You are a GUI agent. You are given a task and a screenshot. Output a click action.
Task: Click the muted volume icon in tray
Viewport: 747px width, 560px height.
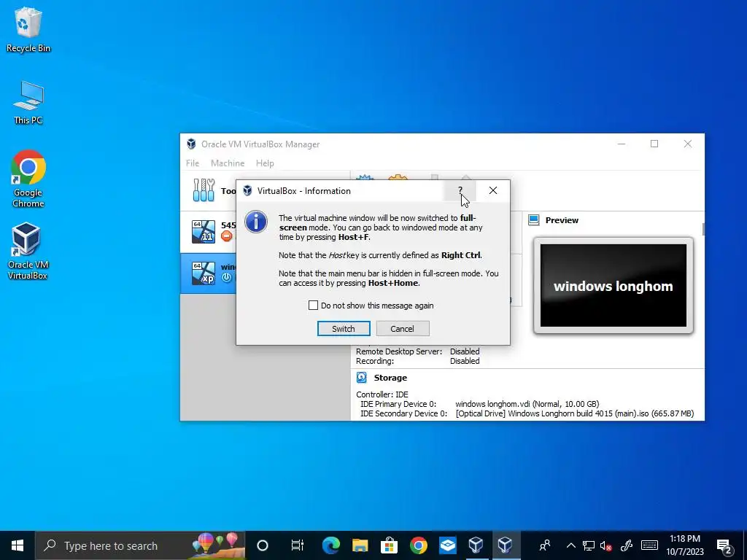click(606, 545)
